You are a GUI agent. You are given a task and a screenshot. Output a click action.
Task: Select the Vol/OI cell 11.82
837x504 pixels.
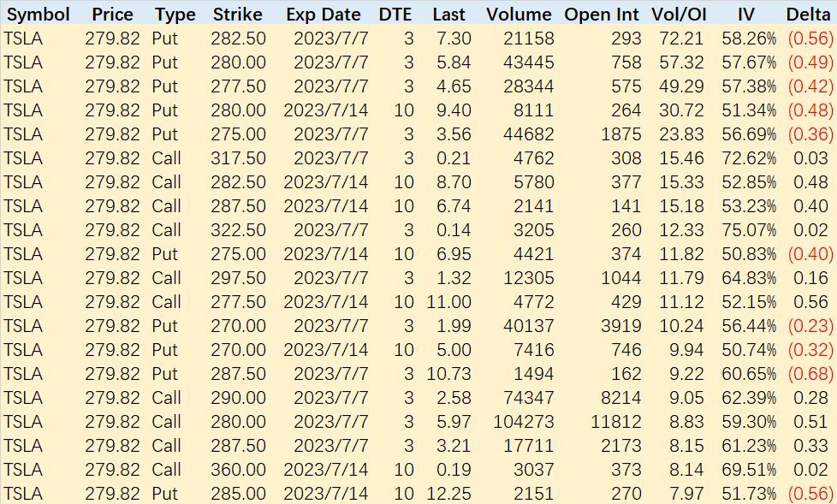point(681,254)
